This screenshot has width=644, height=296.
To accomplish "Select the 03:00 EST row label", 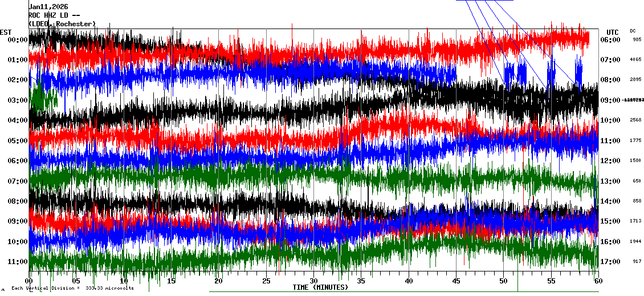I will [x=17, y=100].
